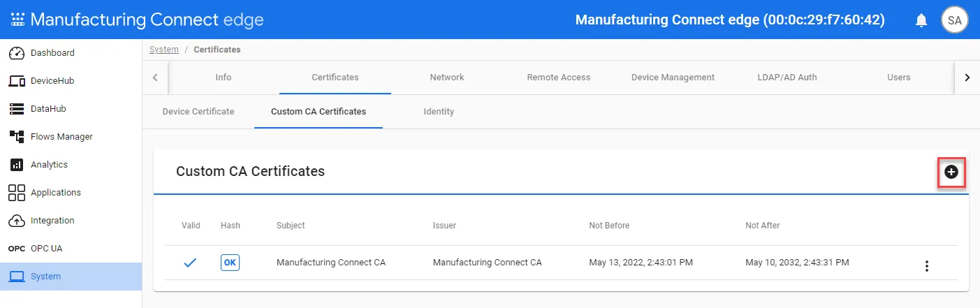This screenshot has height=308, width=980.
Task: Open the Identity sub-tab
Action: [439, 112]
